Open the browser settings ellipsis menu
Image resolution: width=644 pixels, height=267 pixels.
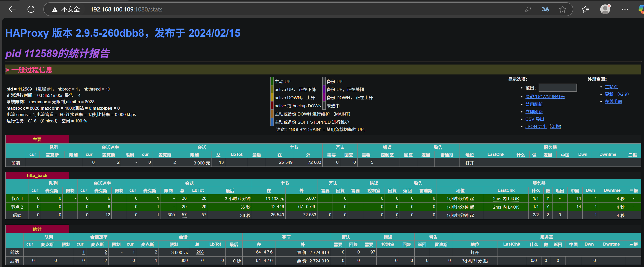(625, 9)
